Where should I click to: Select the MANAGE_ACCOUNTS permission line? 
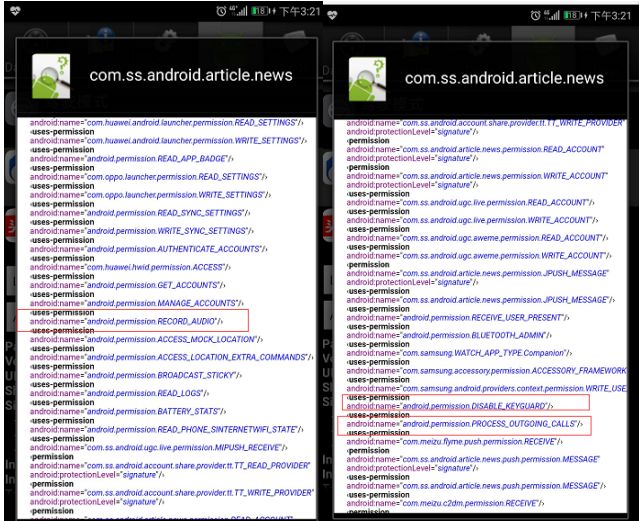pyautogui.click(x=137, y=303)
